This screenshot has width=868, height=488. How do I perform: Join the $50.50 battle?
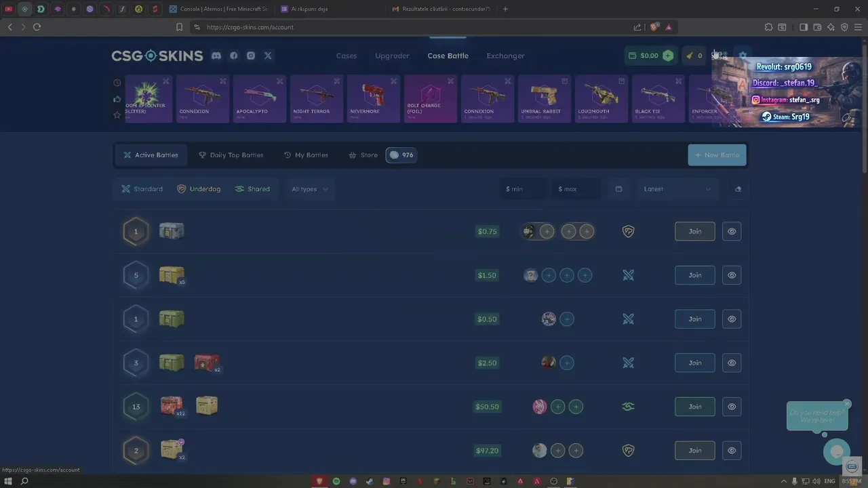[695, 407]
